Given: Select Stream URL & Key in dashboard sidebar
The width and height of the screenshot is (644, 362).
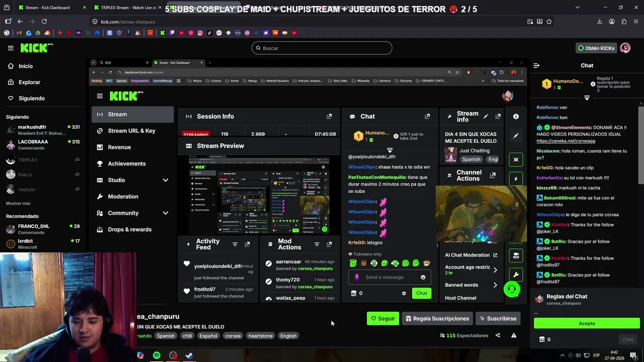Looking at the screenshot, I should 133,131.
